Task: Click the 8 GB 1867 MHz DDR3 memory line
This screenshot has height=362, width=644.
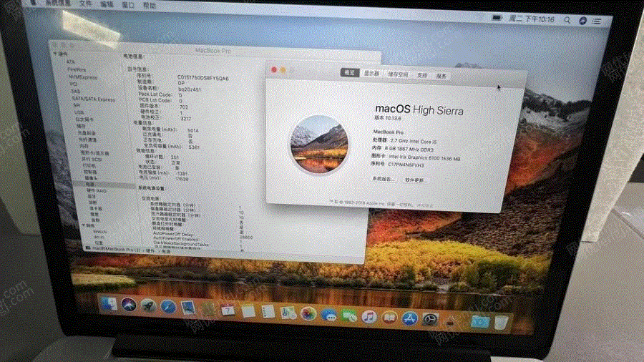Action: pos(402,149)
